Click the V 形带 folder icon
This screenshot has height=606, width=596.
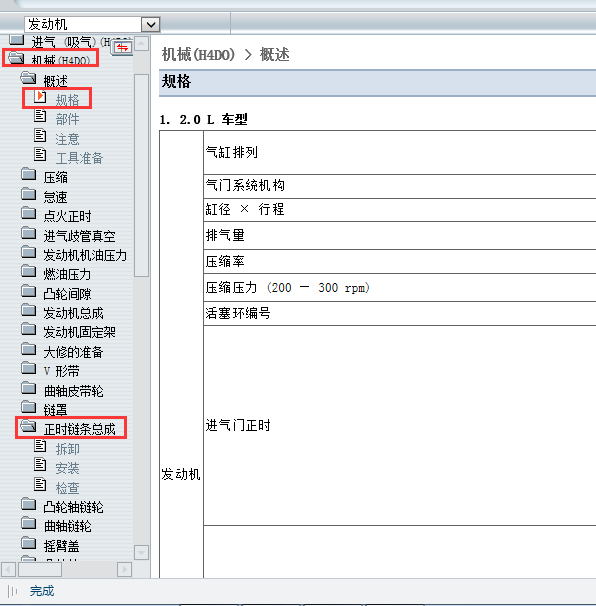coord(28,369)
